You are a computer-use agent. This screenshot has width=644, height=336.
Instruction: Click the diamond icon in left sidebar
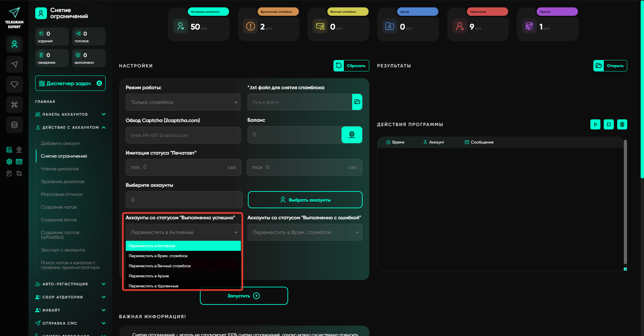tap(14, 85)
